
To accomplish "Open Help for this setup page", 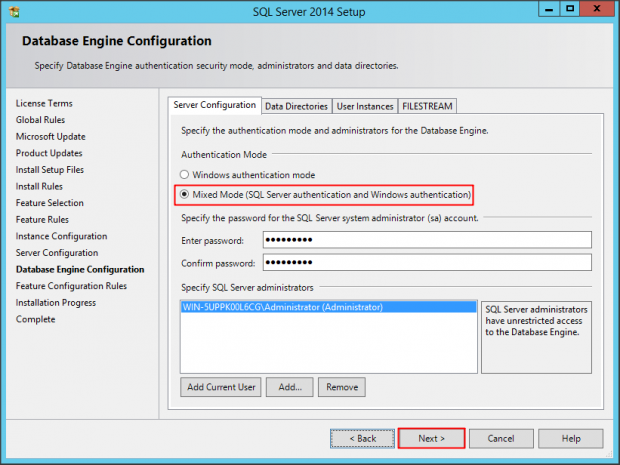I will pyautogui.click(x=571, y=439).
